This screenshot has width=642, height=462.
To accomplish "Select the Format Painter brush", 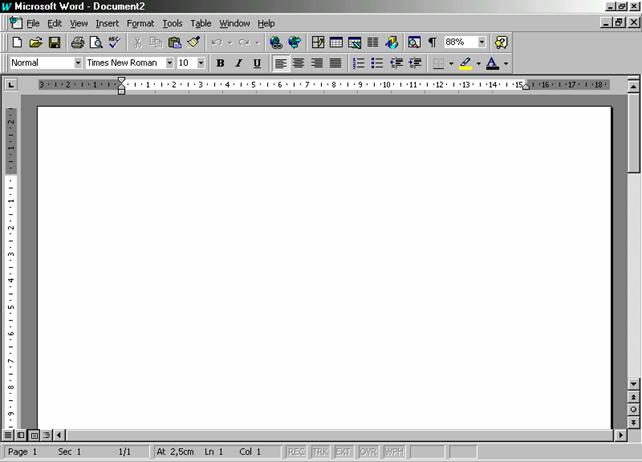I will (194, 43).
